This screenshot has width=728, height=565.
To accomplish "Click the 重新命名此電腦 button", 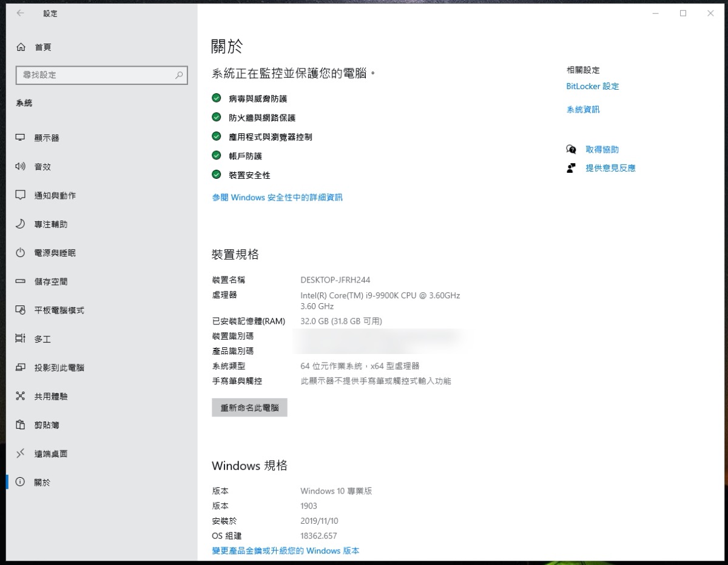I will (249, 407).
